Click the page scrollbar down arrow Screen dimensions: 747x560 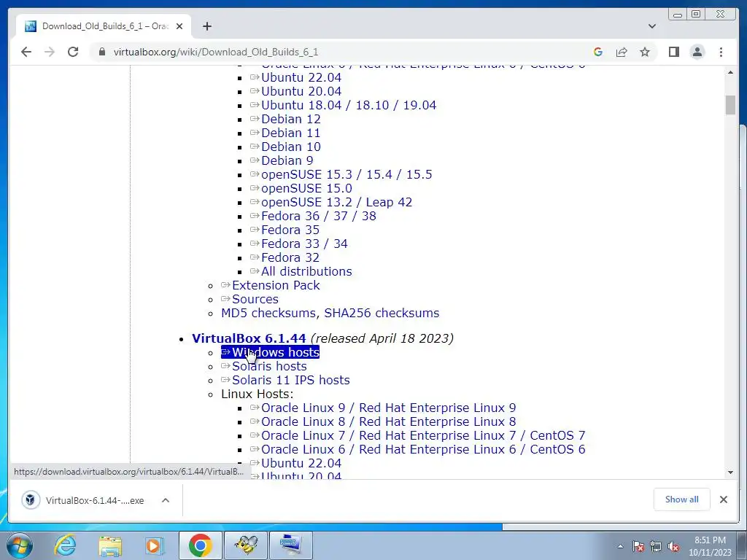[730, 472]
